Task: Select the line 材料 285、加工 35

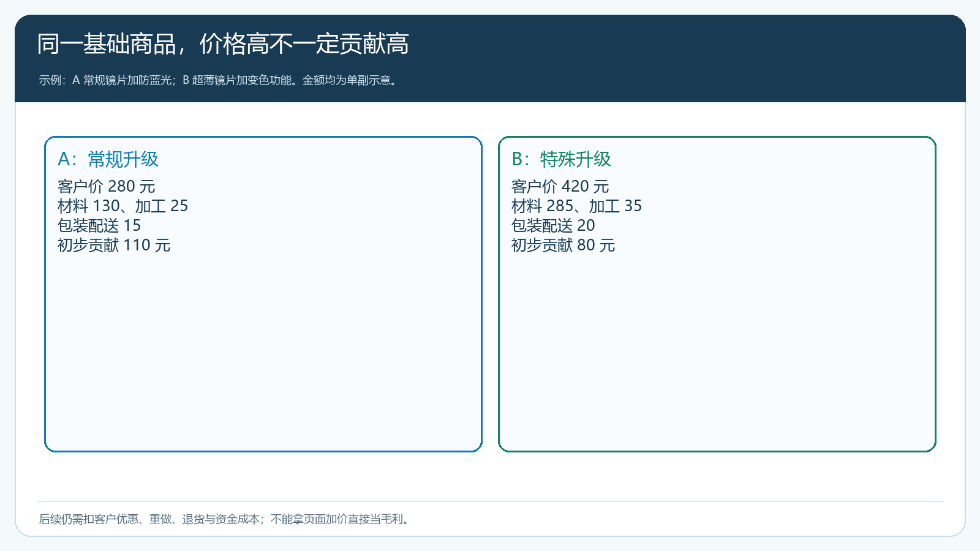Action: [576, 206]
